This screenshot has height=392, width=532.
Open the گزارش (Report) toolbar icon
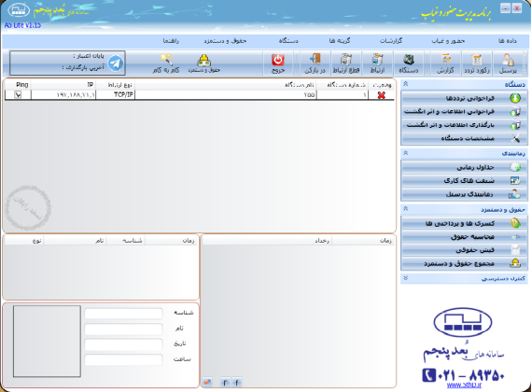click(x=445, y=63)
